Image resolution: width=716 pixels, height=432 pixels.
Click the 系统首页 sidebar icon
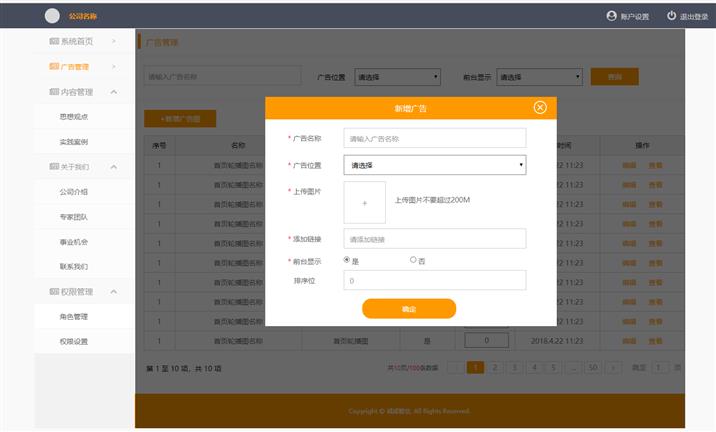click(x=54, y=41)
